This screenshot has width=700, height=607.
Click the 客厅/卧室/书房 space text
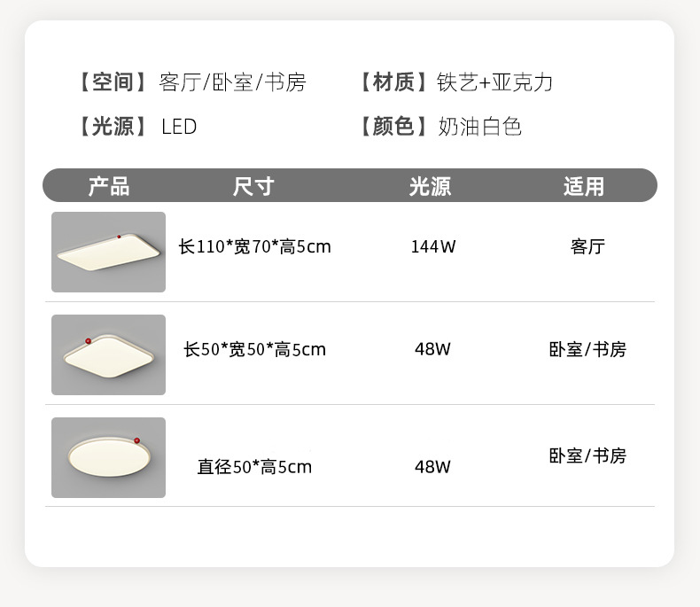click(233, 83)
